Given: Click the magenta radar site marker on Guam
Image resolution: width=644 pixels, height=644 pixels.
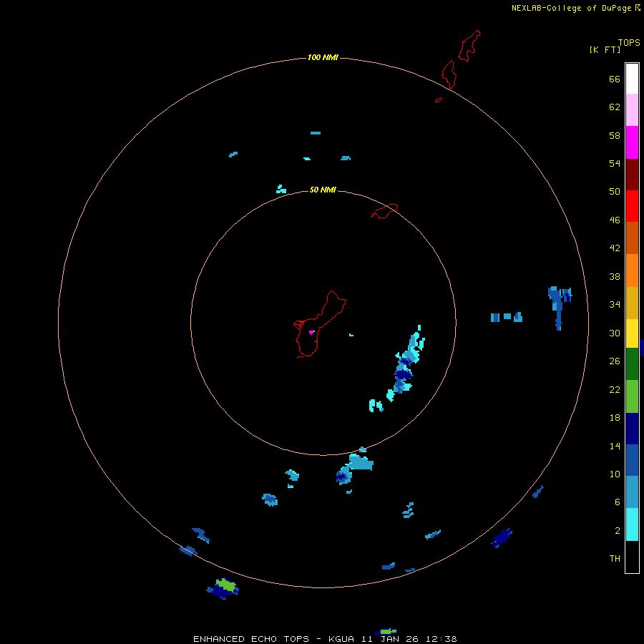Looking at the screenshot, I should coord(311,332).
